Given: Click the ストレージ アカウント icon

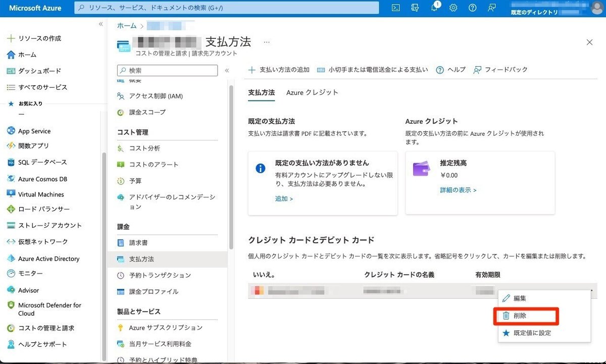Looking at the screenshot, I should [11, 225].
